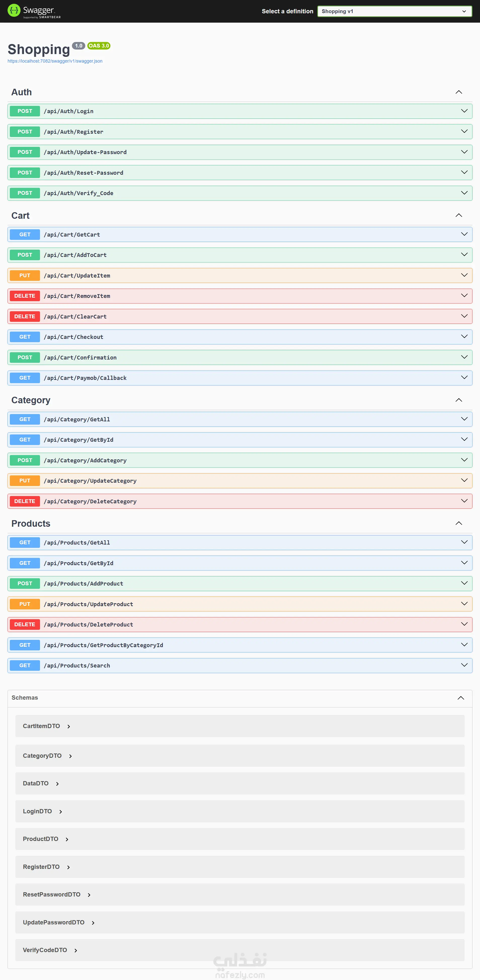Expand the /api/Category/AddCategory chevron
This screenshot has height=980, width=480.
pos(464,460)
